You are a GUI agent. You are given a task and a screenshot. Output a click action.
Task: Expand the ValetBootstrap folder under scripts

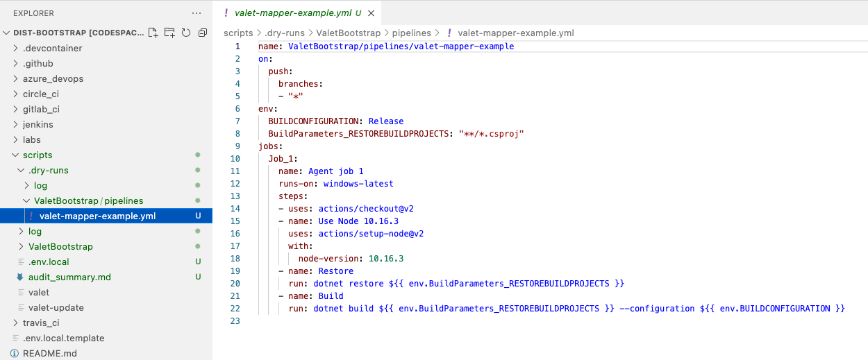pyautogui.click(x=60, y=246)
